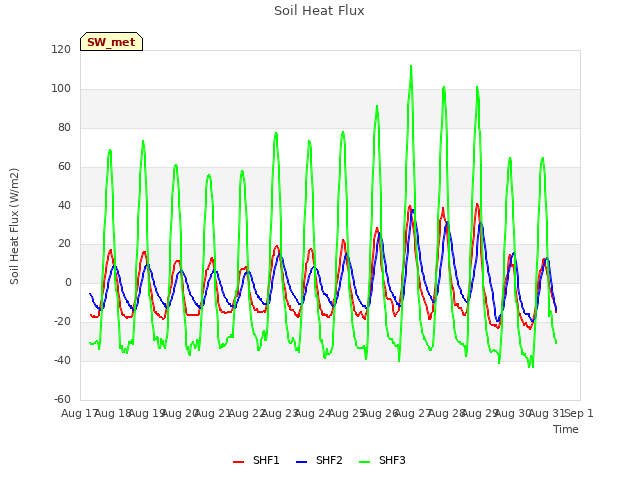Click the 60 y-axis tick label
This screenshot has width=640, height=480.
(64, 167)
